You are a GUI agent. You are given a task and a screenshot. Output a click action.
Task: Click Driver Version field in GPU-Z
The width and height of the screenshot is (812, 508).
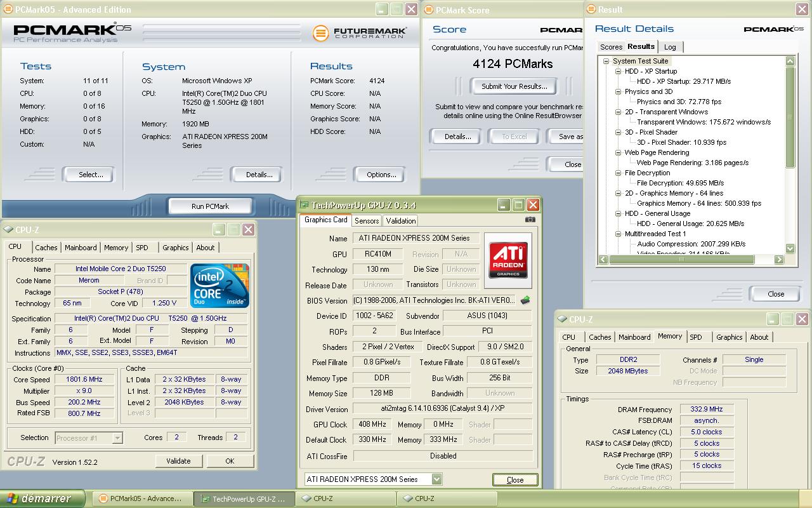pos(443,410)
